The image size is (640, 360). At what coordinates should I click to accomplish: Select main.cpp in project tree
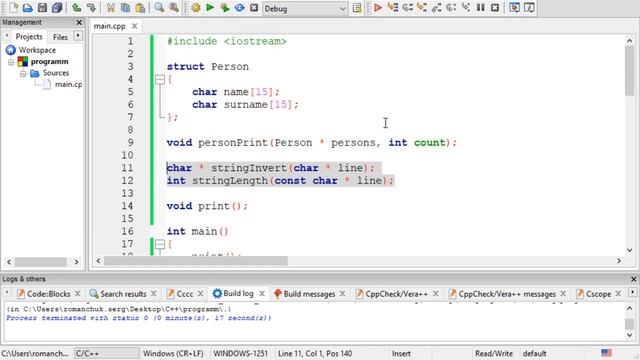coord(68,84)
